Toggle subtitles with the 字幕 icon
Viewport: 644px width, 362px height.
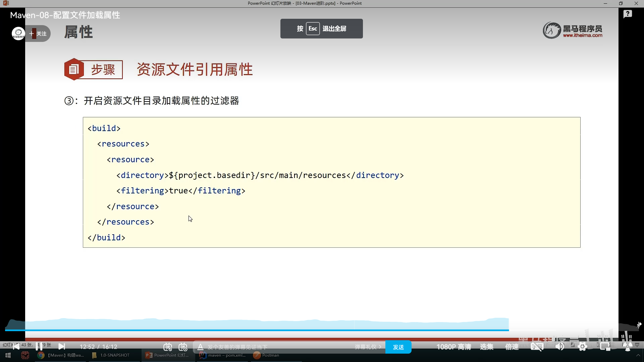pyautogui.click(x=537, y=347)
